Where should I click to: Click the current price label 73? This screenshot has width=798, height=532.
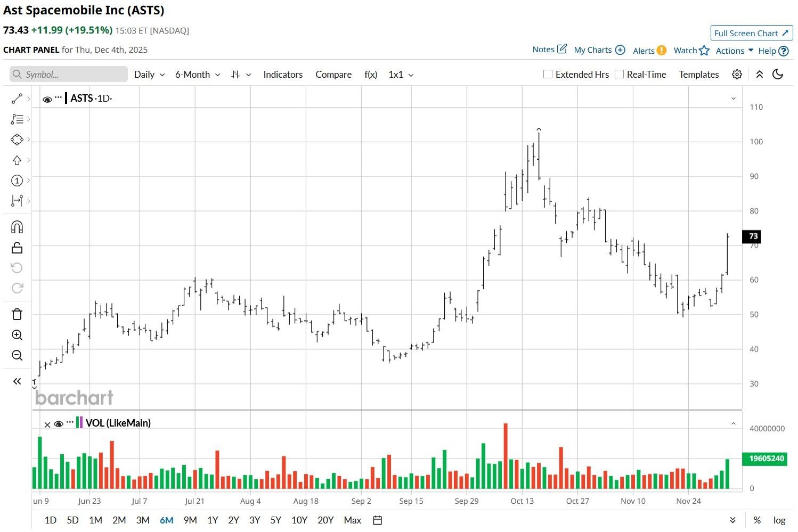[752, 236]
